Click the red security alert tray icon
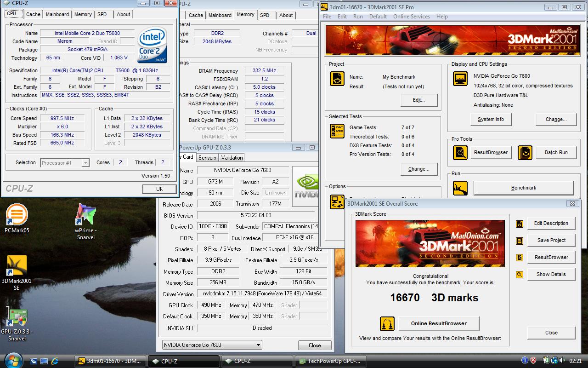 click(533, 361)
